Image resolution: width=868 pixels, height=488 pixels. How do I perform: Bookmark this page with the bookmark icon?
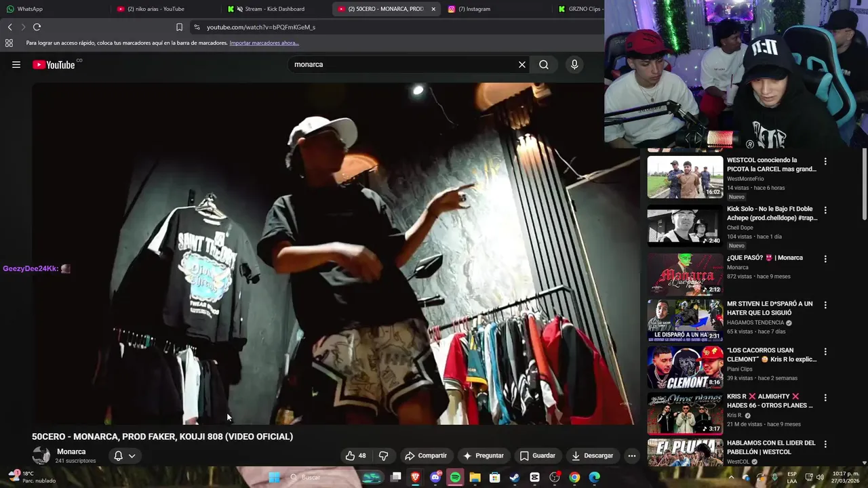click(x=179, y=27)
